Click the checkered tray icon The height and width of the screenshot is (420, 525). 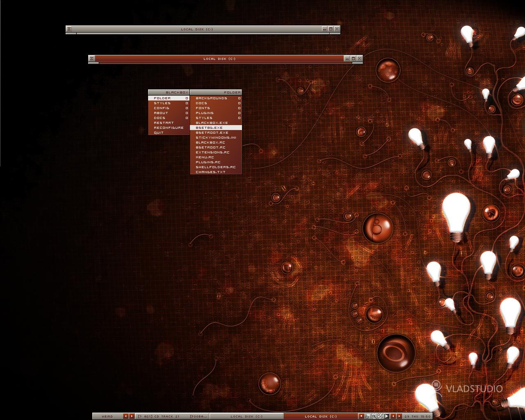coord(380,416)
